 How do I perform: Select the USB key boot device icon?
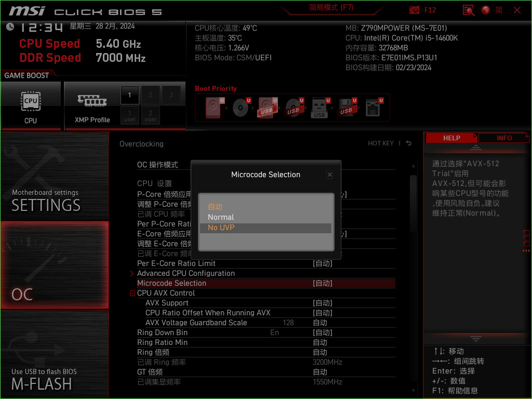(x=320, y=108)
